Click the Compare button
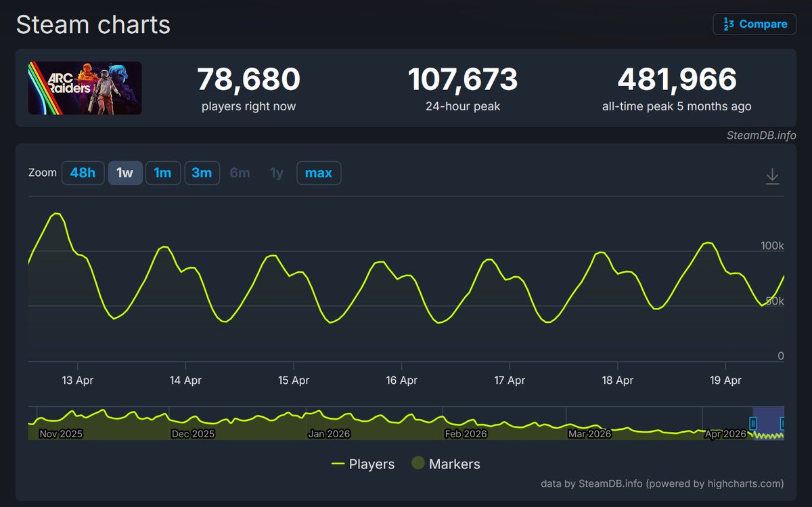The width and height of the screenshot is (812, 507). pos(754,24)
